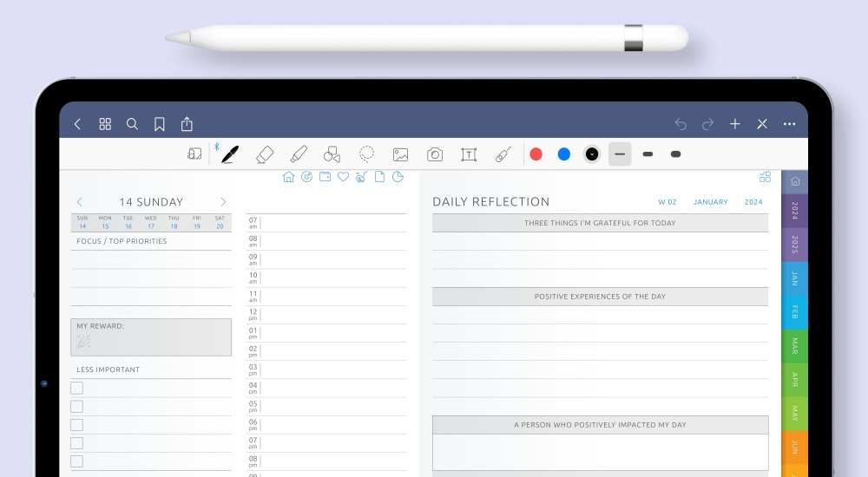Tick the fifth Less Important checkbox
Viewport: 868px width, 477px height.
(x=77, y=461)
